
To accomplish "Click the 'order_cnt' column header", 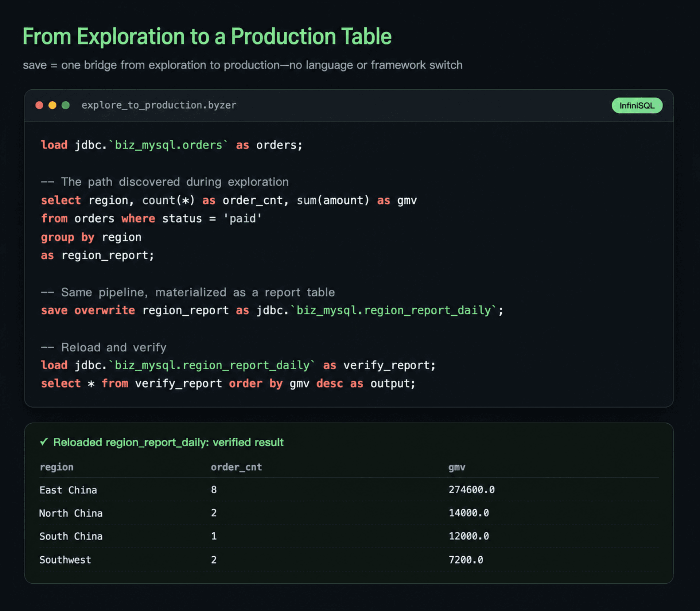I will [x=236, y=467].
